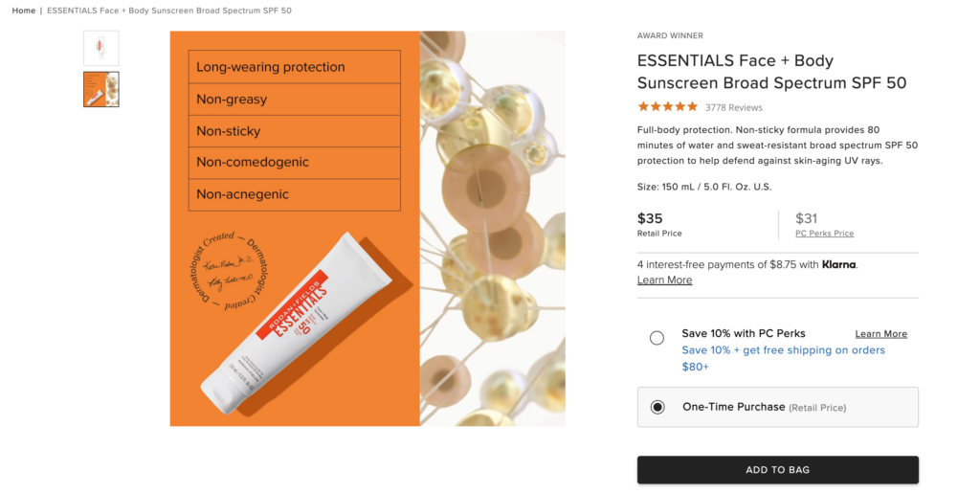This screenshot has width=980, height=493.
Task: Click the free shipping on orders $80+ text
Action: 783,358
